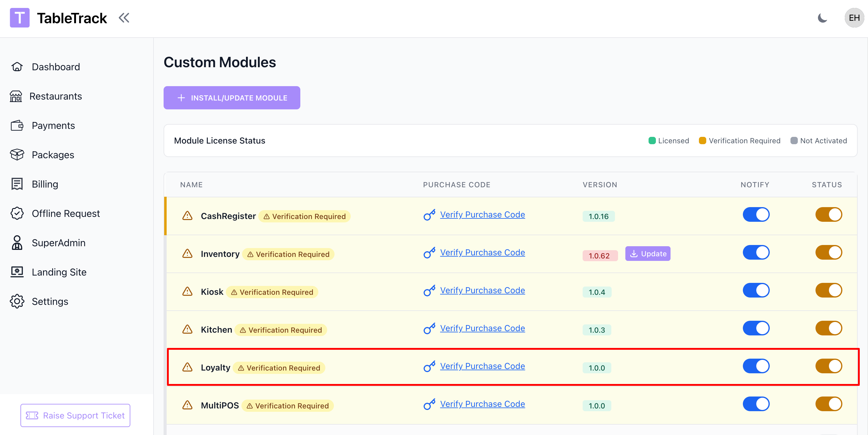Disable status switch for Kitchen module
868x435 pixels.
828,328
